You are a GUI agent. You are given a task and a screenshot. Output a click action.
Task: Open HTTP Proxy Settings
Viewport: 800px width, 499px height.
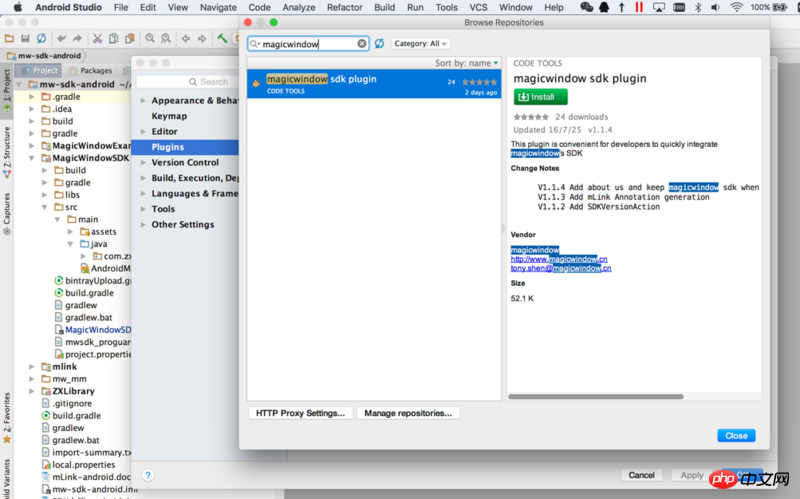(x=301, y=413)
